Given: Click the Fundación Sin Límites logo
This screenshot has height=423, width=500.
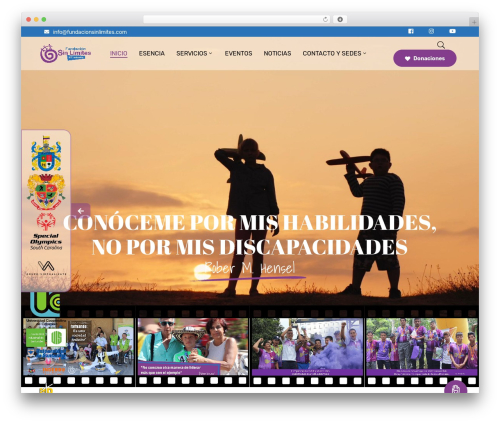Looking at the screenshot, I should [65, 53].
